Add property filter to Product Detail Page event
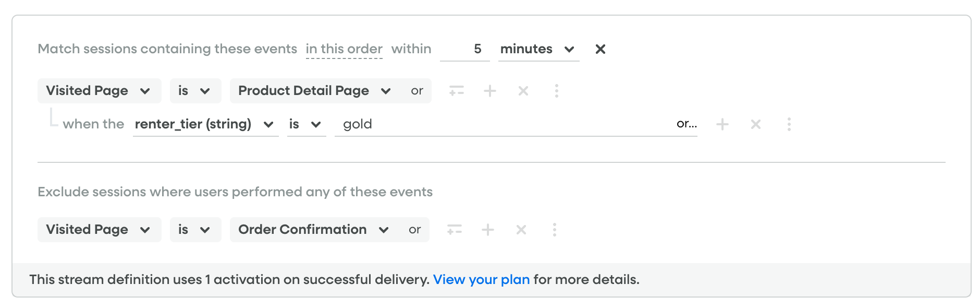This screenshot has height=308, width=980. click(x=457, y=91)
